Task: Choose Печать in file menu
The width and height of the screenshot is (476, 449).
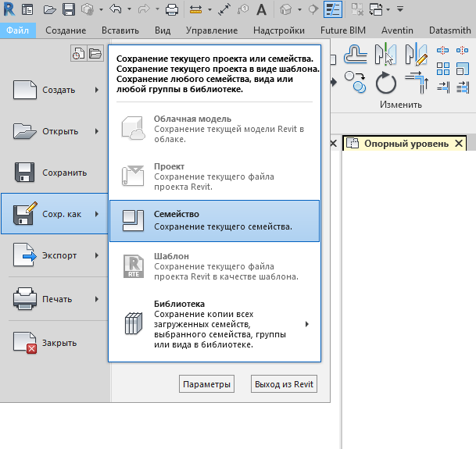Action: [x=55, y=299]
